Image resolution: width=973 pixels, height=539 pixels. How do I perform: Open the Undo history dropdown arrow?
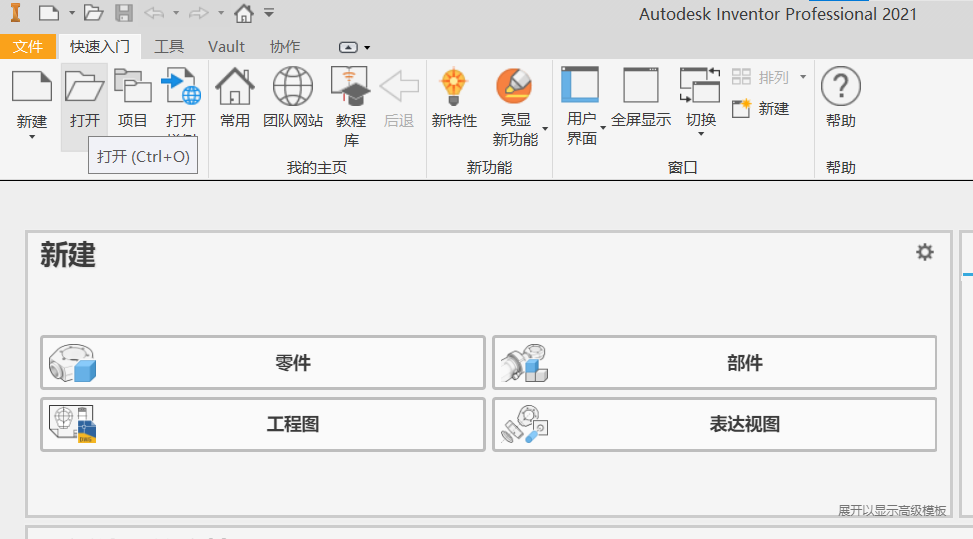tap(176, 13)
